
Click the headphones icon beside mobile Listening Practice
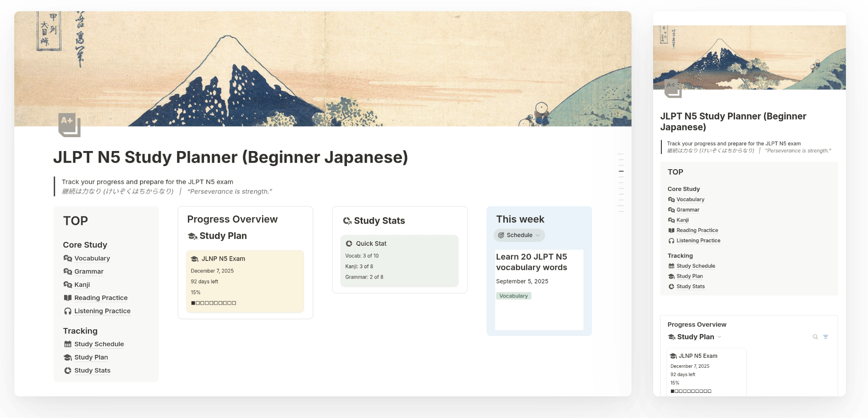[671, 241]
